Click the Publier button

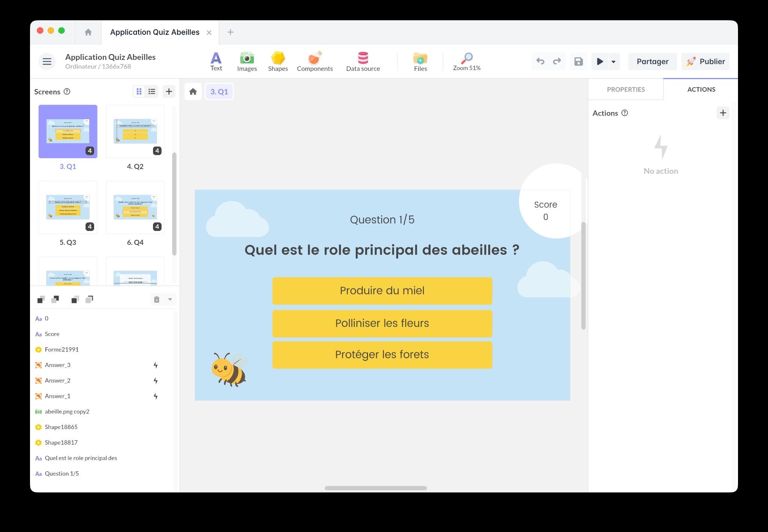pyautogui.click(x=705, y=61)
